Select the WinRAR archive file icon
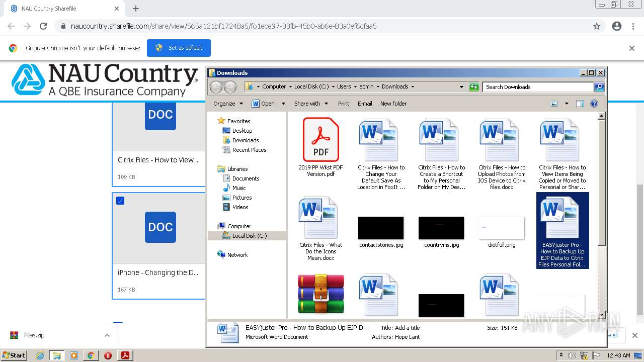Viewport: 644px width, 362px height. point(320,294)
